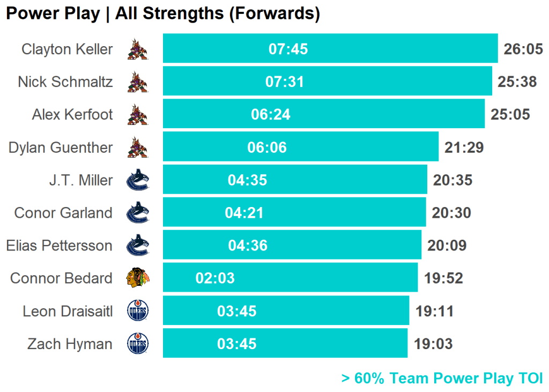Click the 02:03 value in Bedard's bar

point(215,279)
